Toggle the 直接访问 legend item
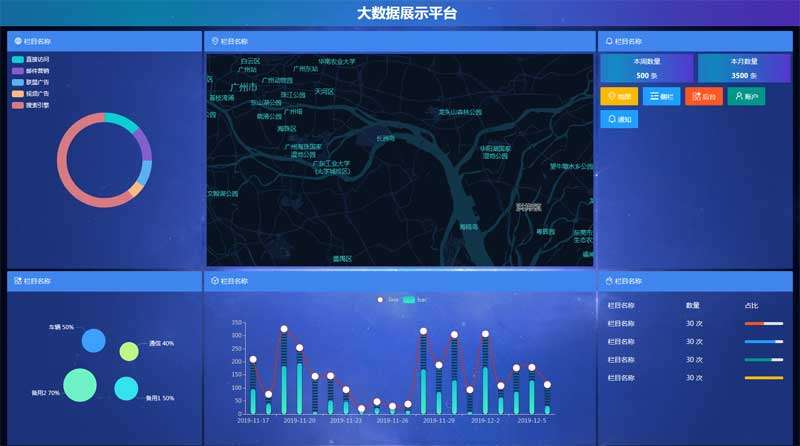Viewport: 800px width, 446px height. coord(29,59)
